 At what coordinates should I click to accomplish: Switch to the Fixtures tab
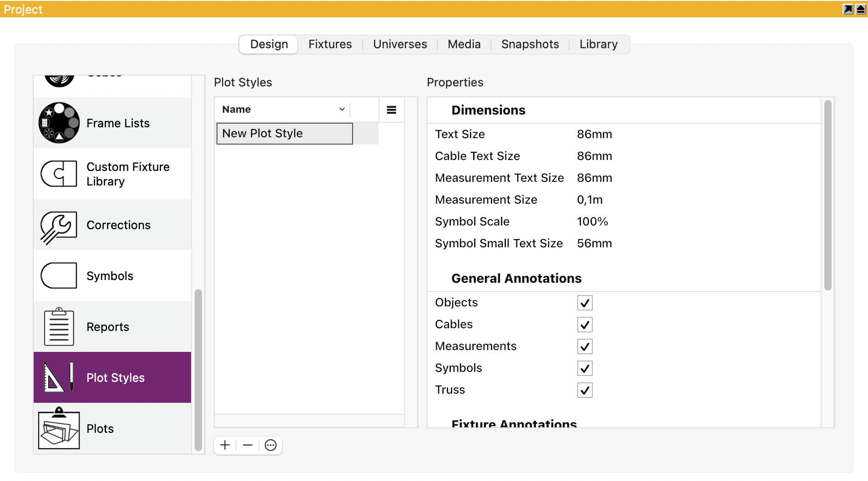330,44
